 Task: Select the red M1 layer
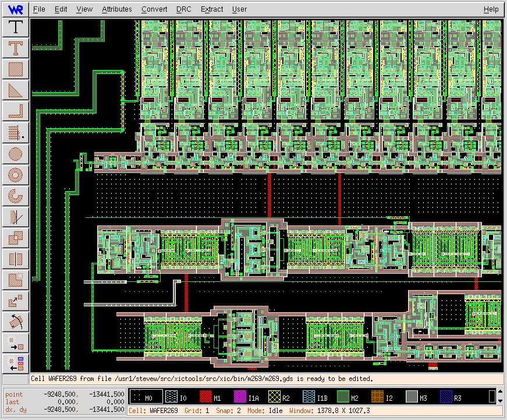click(x=211, y=397)
